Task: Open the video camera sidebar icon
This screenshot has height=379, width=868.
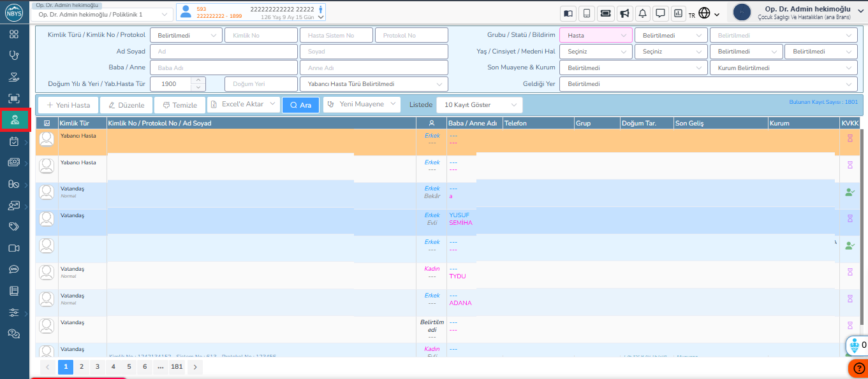Action: 14,248
